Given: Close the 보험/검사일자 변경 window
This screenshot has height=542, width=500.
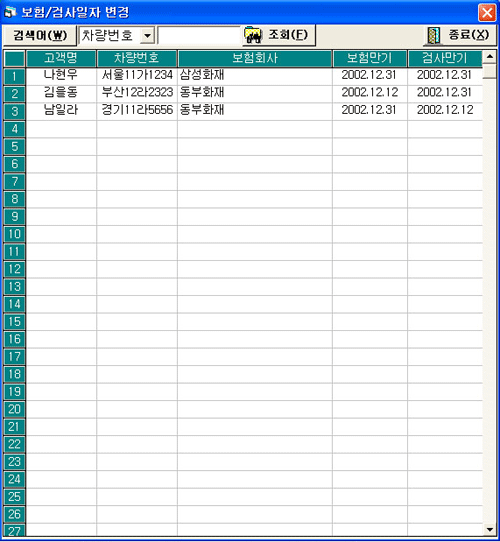Looking at the screenshot, I should point(487,13).
